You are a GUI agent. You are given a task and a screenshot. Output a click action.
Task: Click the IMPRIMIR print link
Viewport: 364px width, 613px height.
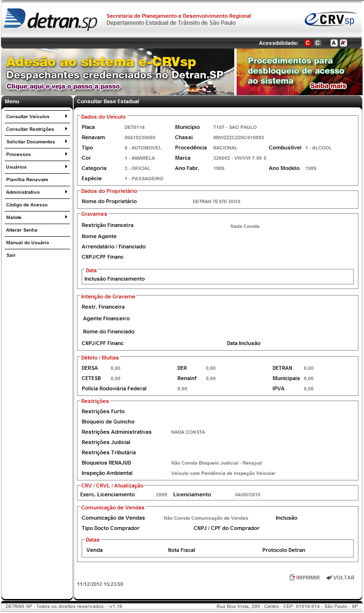coord(308,578)
